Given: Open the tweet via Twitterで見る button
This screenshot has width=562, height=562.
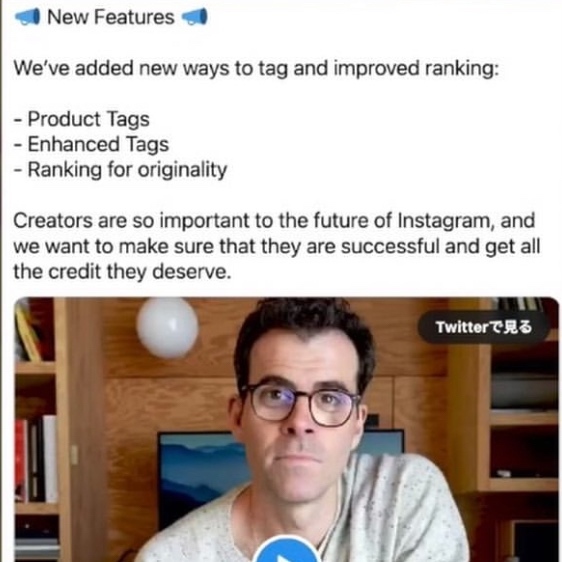Looking at the screenshot, I should (483, 327).
